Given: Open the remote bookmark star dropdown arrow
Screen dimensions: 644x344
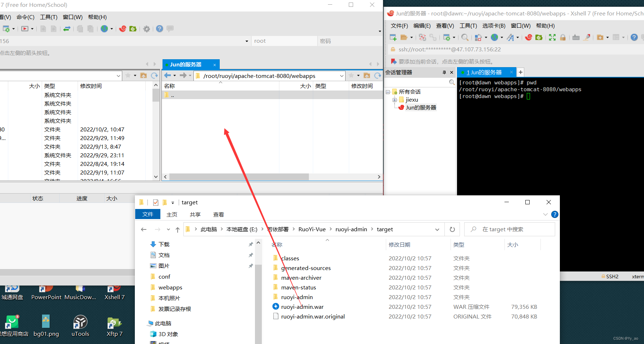Looking at the screenshot, I should (358, 75).
